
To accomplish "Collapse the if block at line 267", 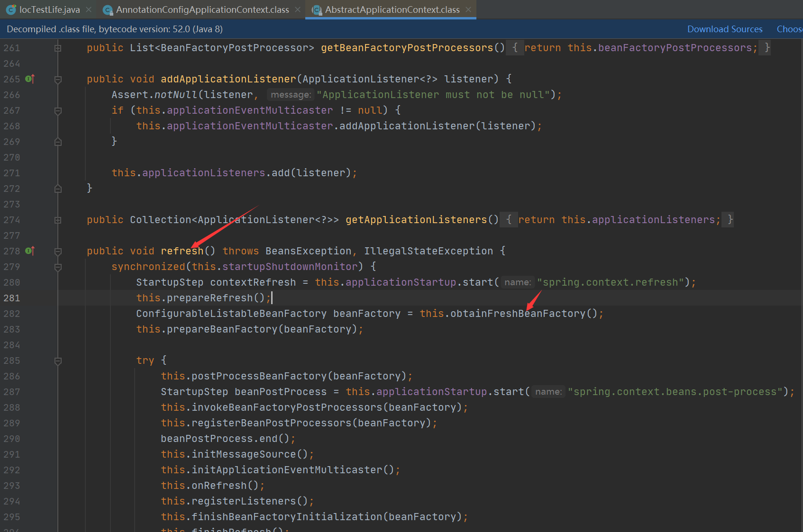I will coord(58,110).
